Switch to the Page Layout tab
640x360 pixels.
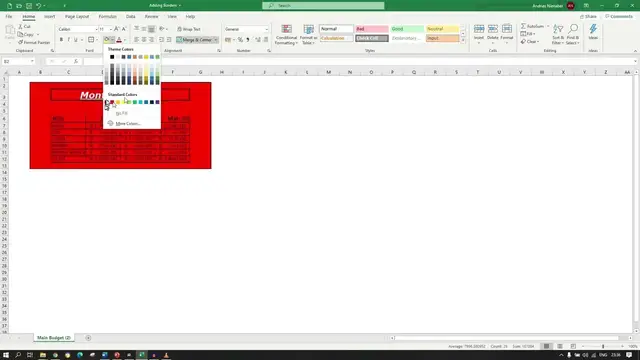(77, 17)
